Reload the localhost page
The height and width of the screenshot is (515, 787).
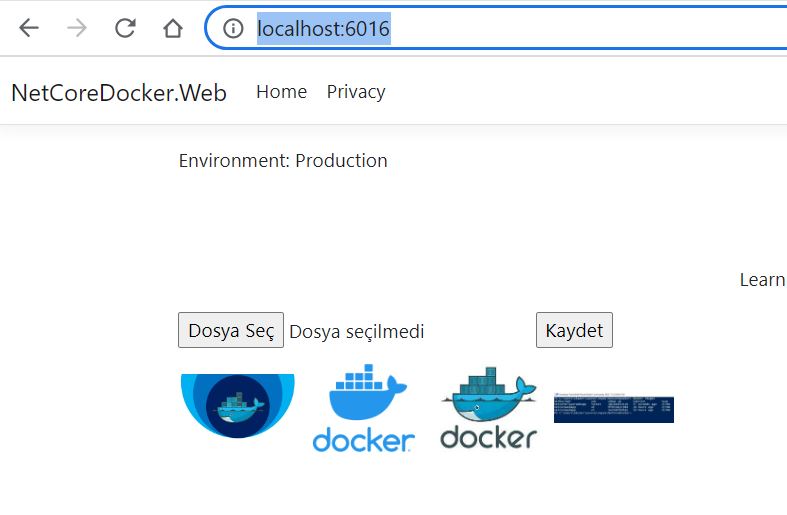pos(125,28)
